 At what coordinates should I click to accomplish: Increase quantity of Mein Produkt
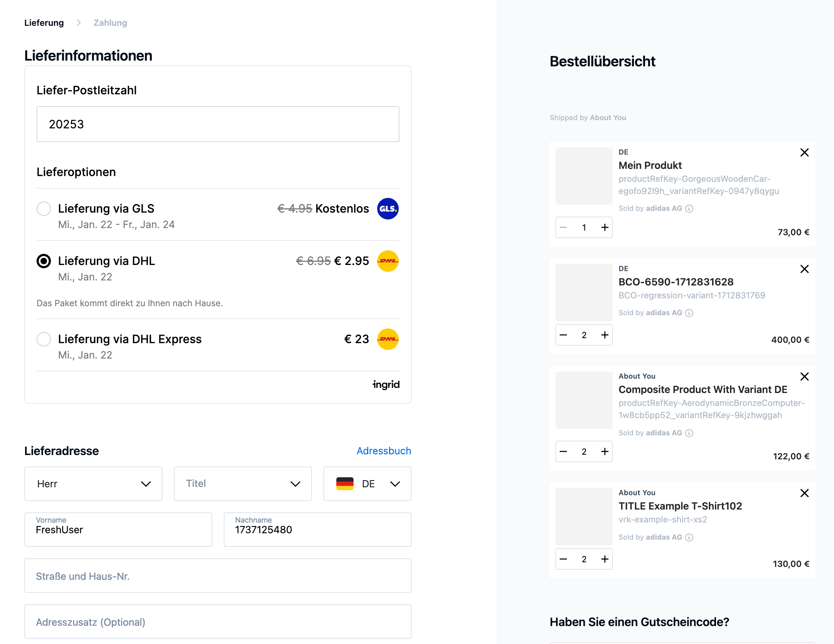605,228
